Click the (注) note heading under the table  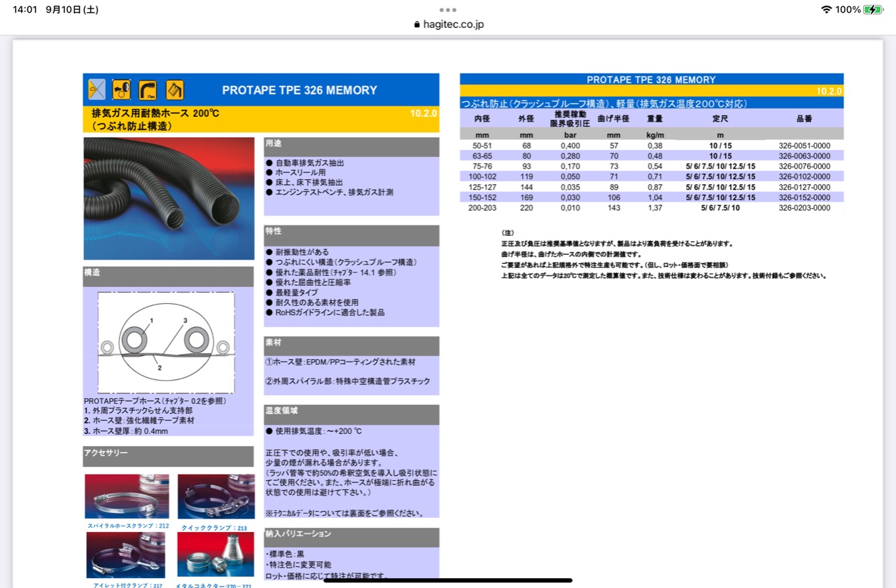[x=508, y=233]
